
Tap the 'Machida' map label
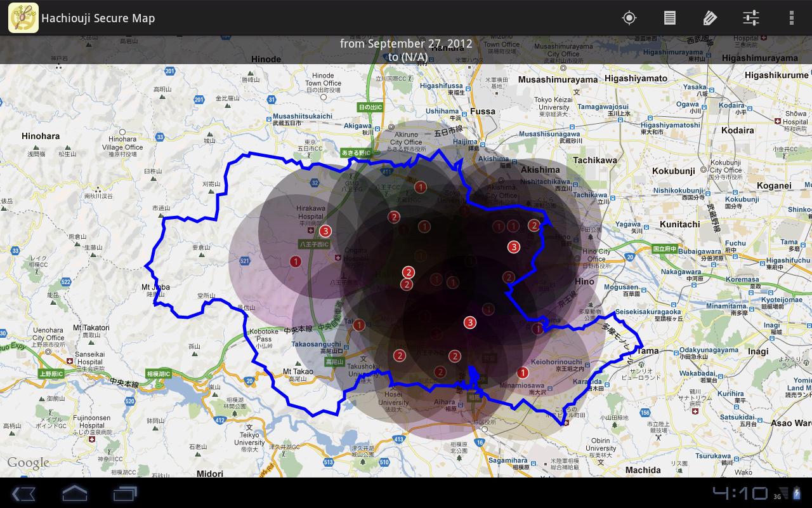click(643, 470)
